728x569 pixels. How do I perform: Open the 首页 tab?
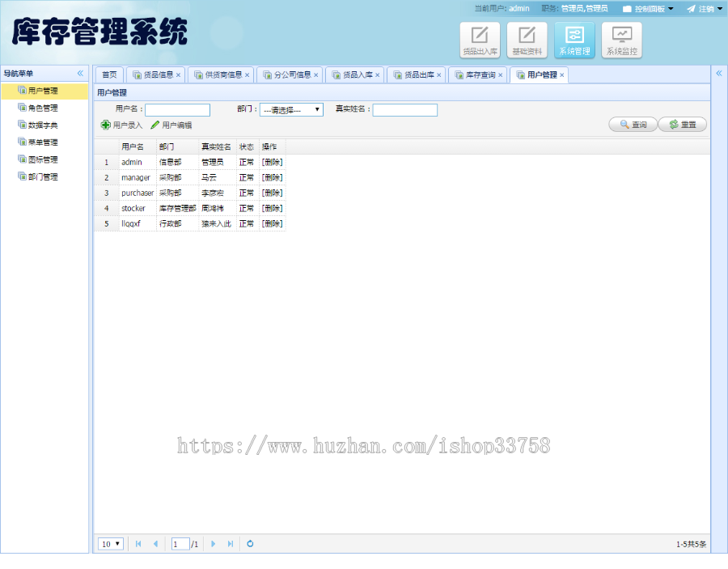[x=109, y=74]
